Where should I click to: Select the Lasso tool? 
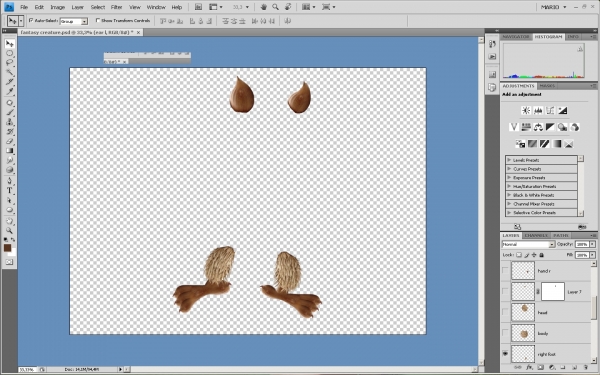[x=9, y=62]
